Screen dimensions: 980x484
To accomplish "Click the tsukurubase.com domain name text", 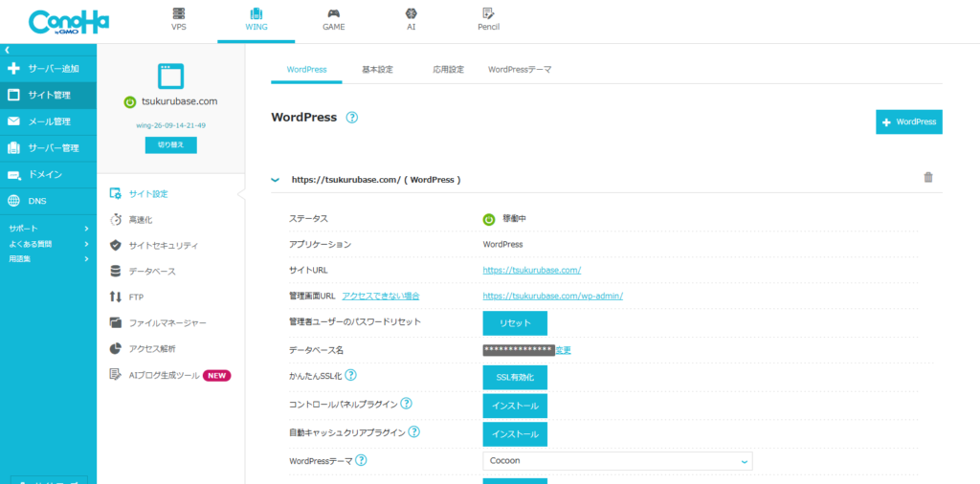I will 179,101.
